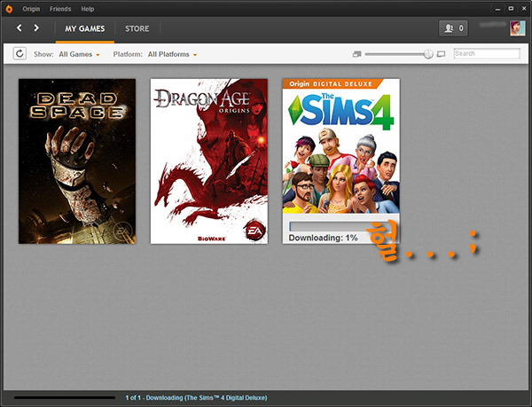This screenshot has width=532, height=407.
Task: Click the Sims 4 download progress bar
Action: 343,226
